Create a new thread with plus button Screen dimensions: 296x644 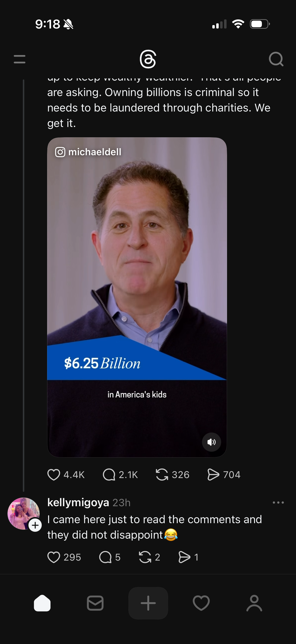point(148,603)
